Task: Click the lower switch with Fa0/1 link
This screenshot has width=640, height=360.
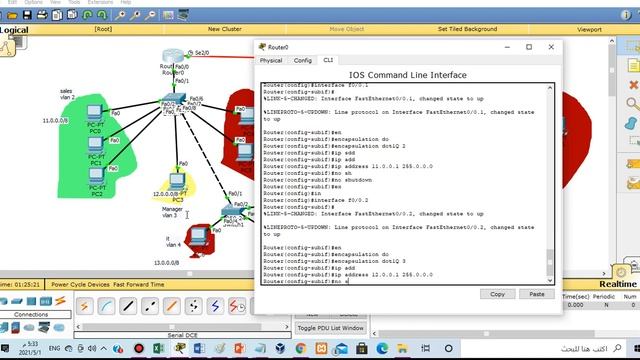Action: [x=233, y=211]
